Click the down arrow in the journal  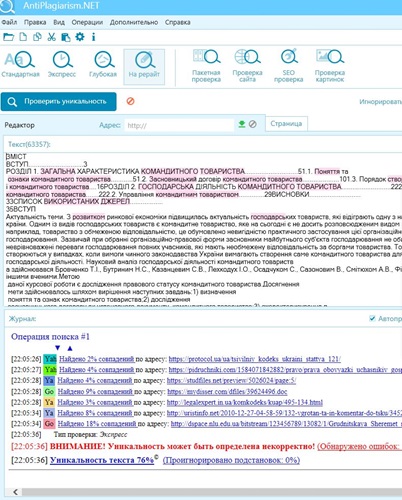(x=58, y=348)
